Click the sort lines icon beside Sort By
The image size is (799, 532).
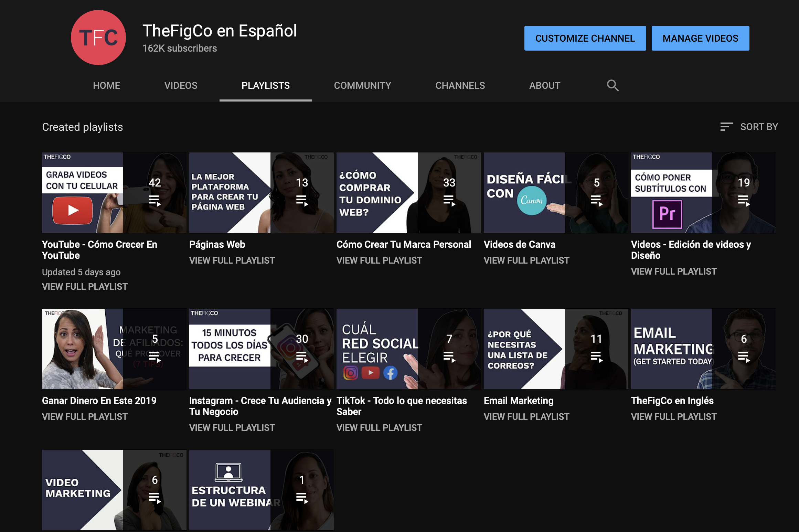click(726, 127)
